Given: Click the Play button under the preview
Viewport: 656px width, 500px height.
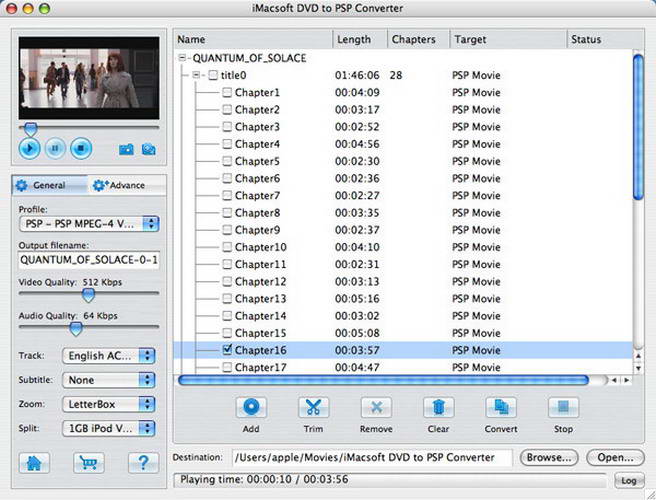Looking at the screenshot, I should (29, 148).
